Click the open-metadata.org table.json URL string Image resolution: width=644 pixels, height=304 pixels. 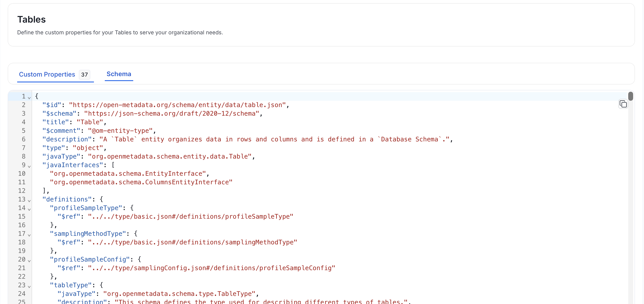coord(177,105)
